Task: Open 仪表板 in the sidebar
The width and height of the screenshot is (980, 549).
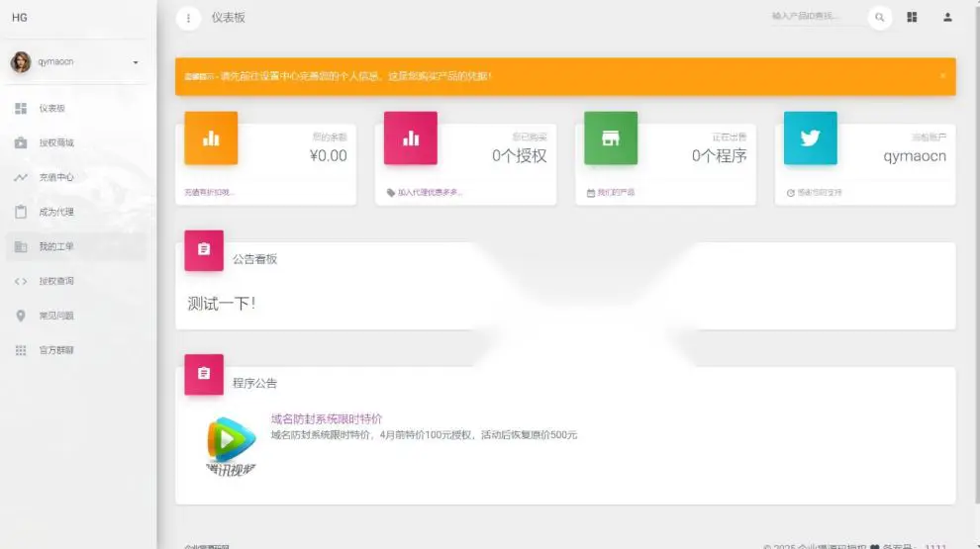Action: pos(76,109)
